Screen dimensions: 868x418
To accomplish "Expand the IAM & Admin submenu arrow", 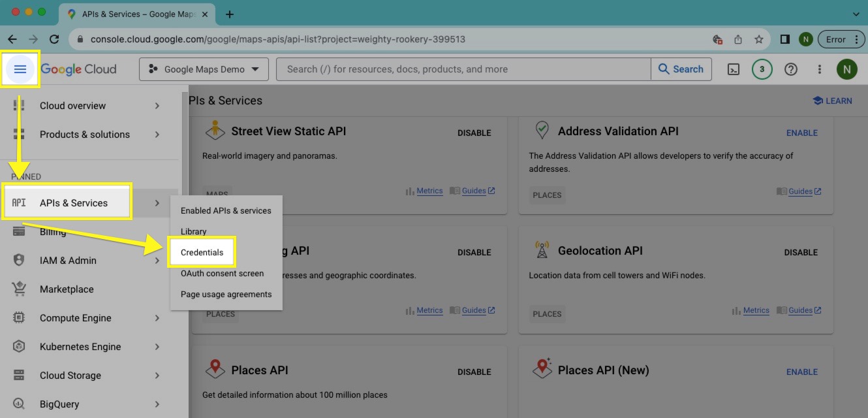I will coord(157,261).
